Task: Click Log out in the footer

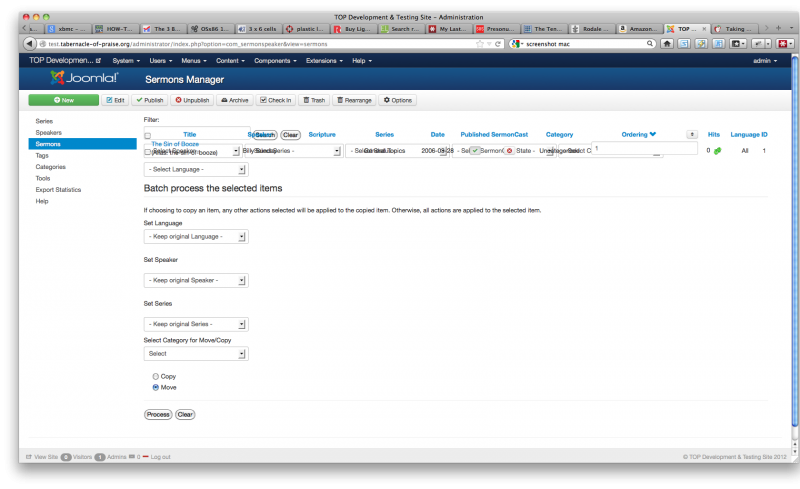Action: coord(160,457)
